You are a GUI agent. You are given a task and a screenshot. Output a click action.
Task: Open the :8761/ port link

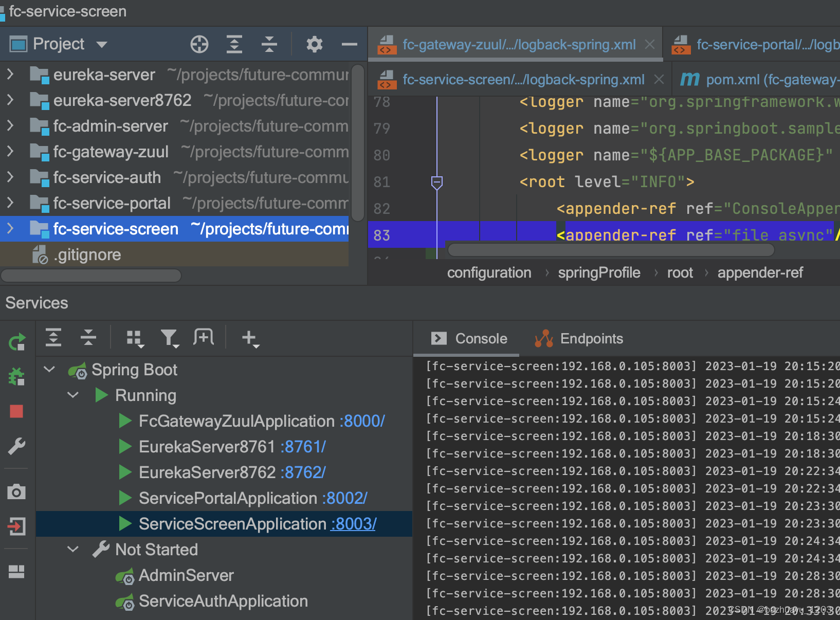[303, 447]
